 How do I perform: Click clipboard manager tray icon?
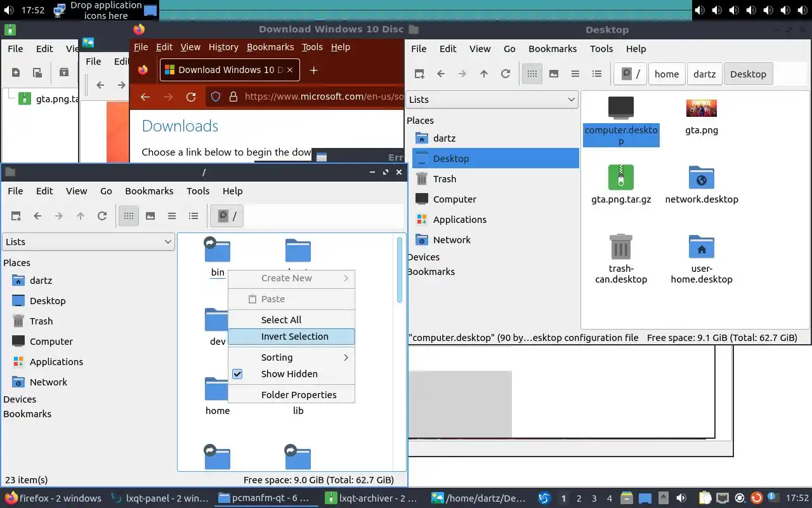point(706,498)
